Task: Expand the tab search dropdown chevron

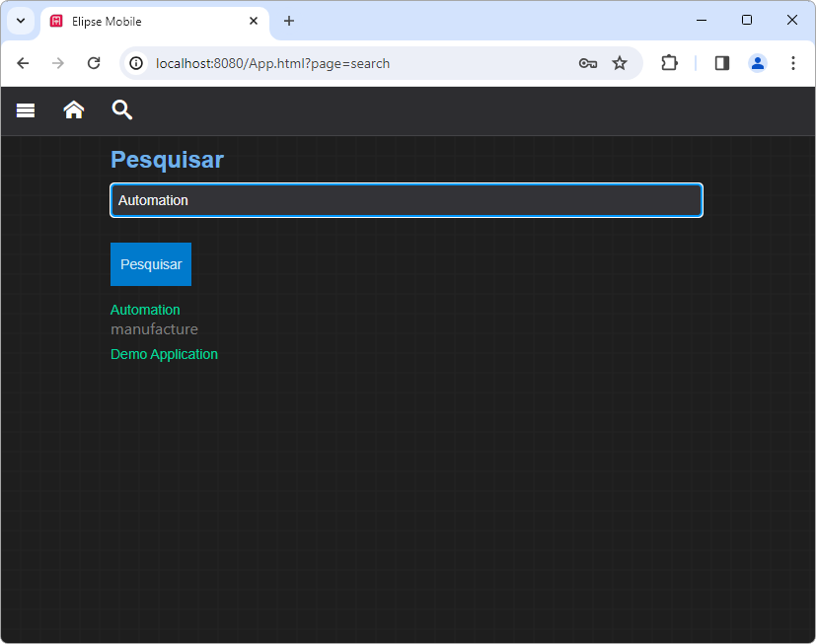Action: [20, 21]
